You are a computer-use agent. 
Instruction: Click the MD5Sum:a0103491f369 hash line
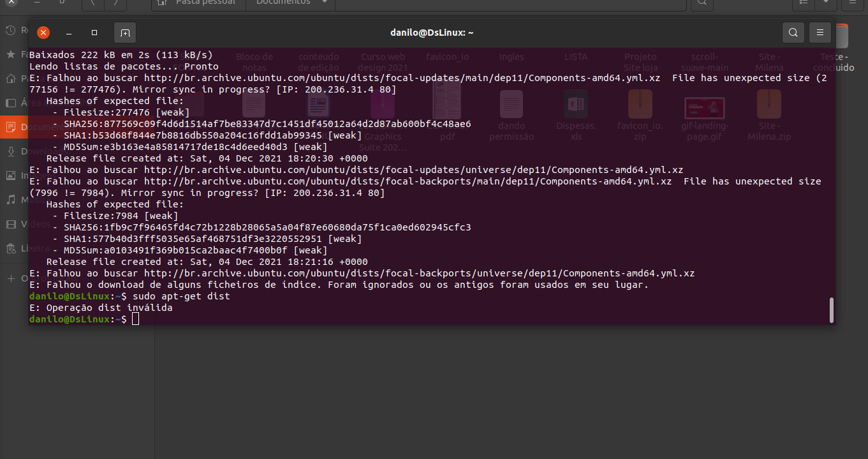(190, 250)
